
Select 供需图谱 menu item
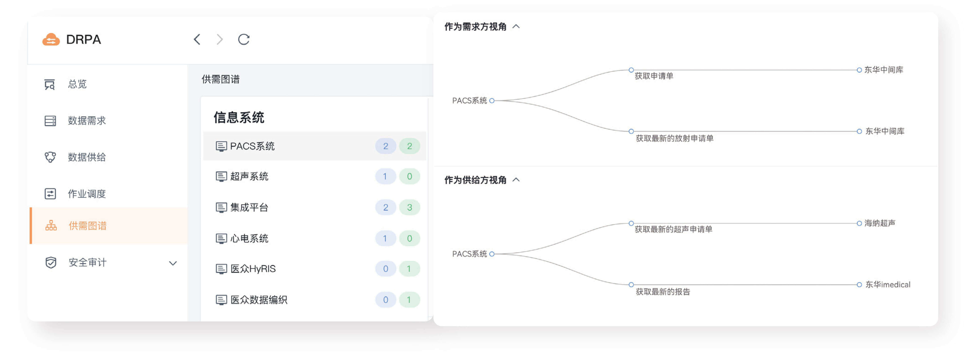pyautogui.click(x=108, y=226)
